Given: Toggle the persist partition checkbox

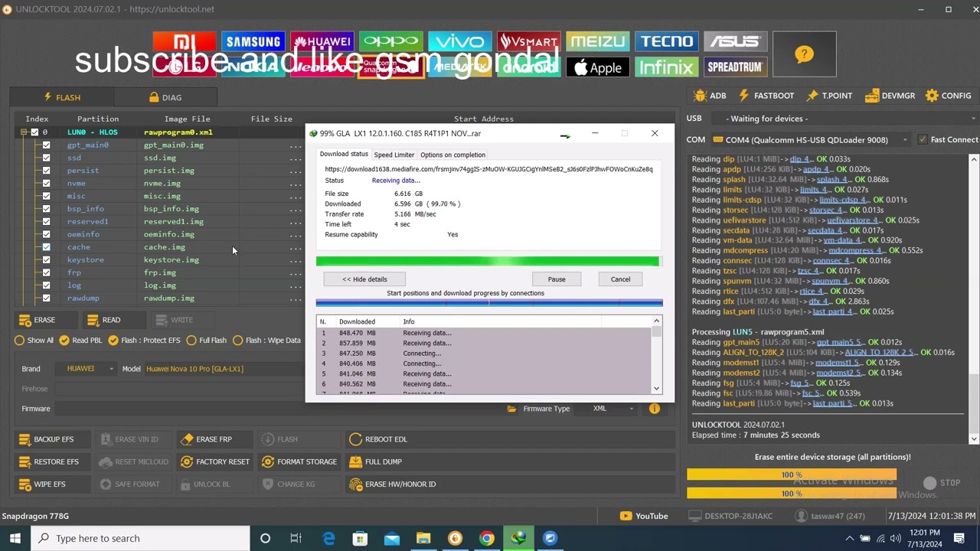Looking at the screenshot, I should pyautogui.click(x=47, y=171).
